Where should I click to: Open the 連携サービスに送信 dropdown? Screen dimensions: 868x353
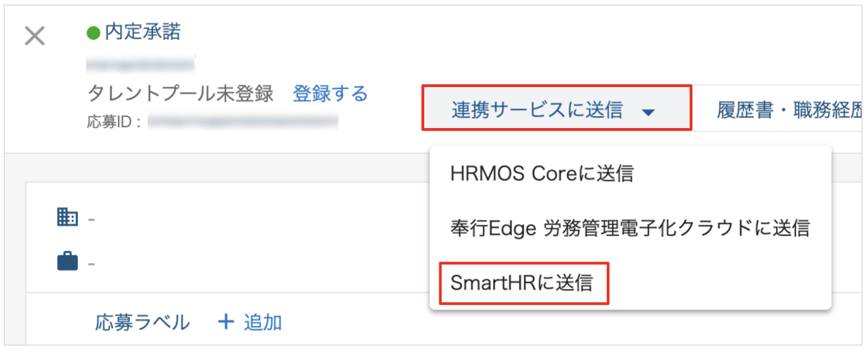537,110
